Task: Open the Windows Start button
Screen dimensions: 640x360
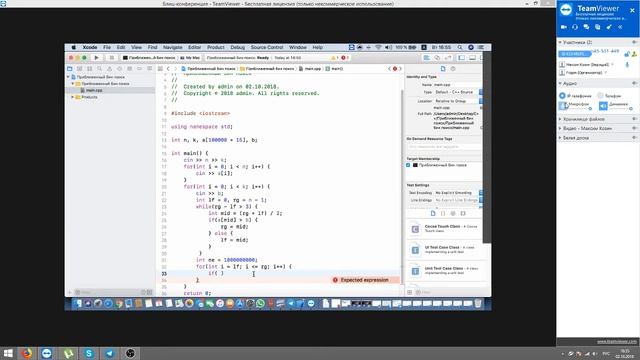Action: [x=8, y=353]
